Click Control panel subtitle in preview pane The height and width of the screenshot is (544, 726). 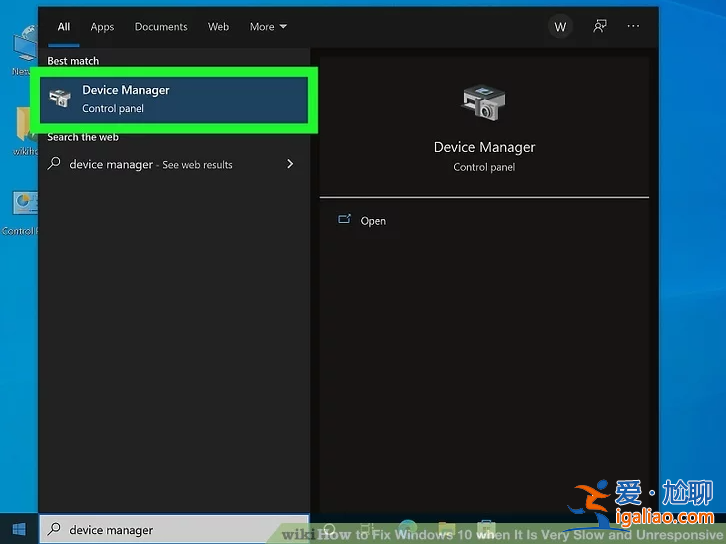(x=484, y=167)
